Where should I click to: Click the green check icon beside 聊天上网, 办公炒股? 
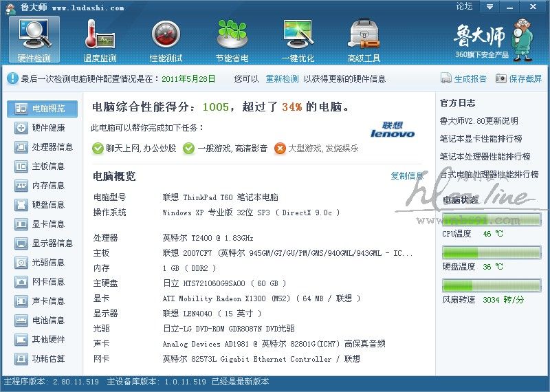pos(98,149)
